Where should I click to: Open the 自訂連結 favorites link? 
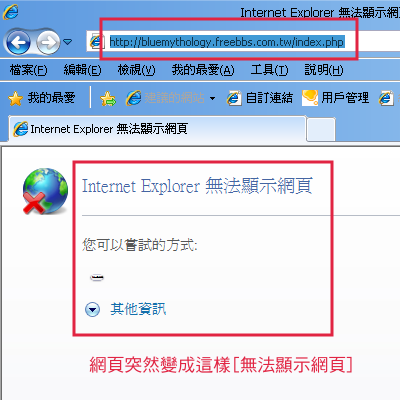[x=260, y=98]
